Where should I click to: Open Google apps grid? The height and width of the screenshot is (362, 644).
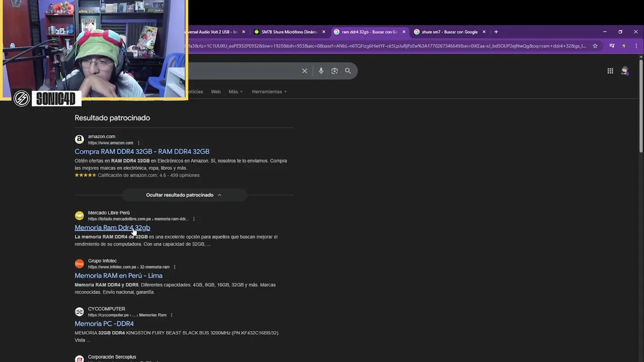point(610,71)
